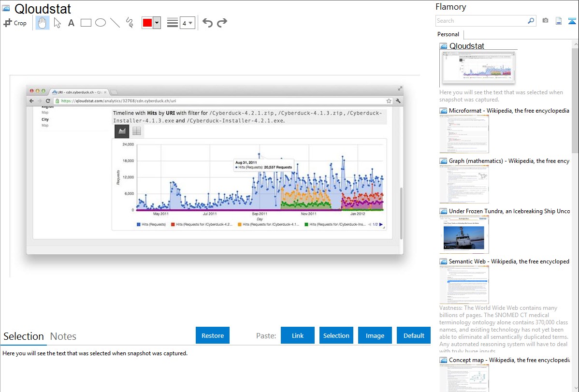Click the Search input field

click(481, 21)
